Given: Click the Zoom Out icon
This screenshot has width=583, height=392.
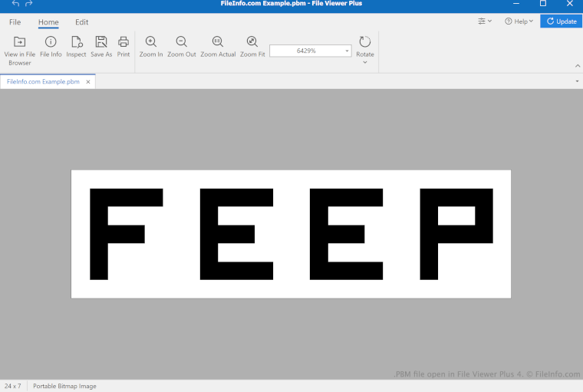Looking at the screenshot, I should tap(181, 42).
